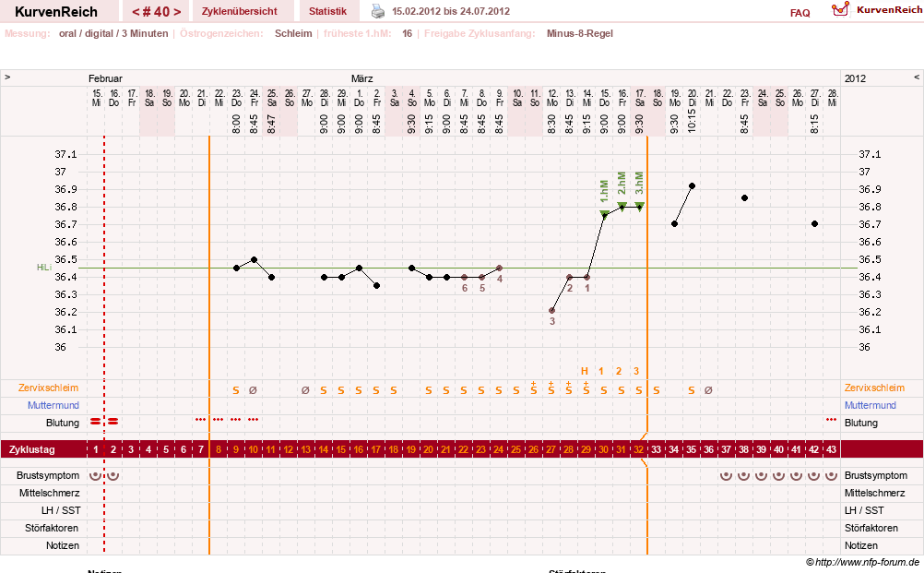Click the date range 15.02.2012 bis 24.07.2012
This screenshot has height=573, width=924.
451,11
